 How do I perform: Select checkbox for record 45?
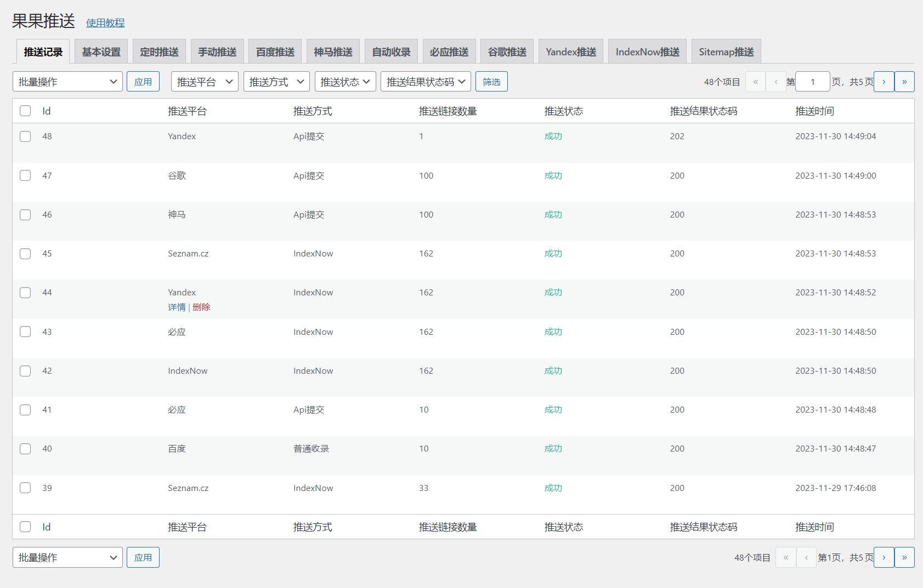point(25,254)
